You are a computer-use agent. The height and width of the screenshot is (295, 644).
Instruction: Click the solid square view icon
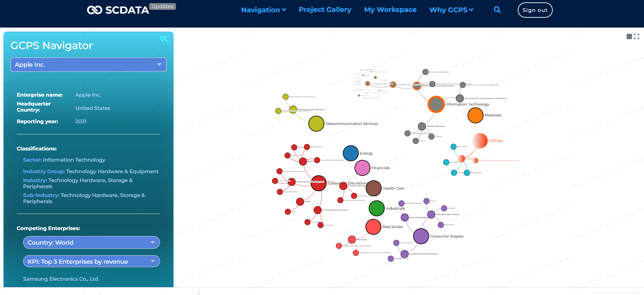point(629,36)
